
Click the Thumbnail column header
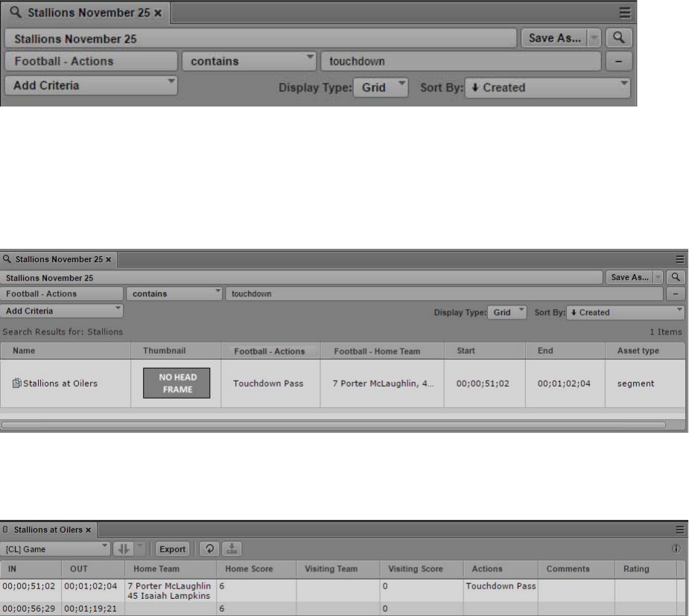tap(176, 351)
